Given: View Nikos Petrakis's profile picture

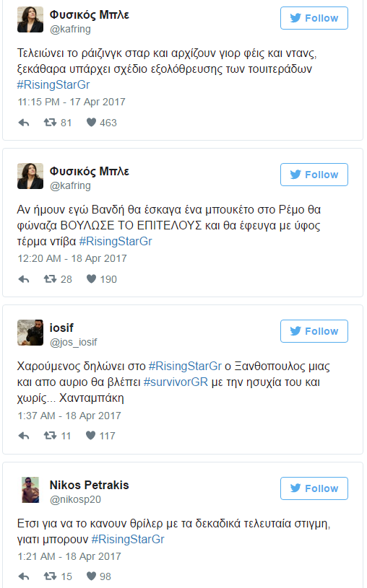Looking at the screenshot, I should click(x=30, y=490).
